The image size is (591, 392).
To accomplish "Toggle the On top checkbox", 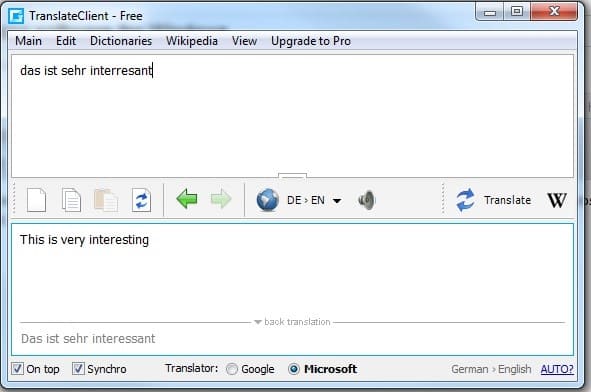I will click(x=17, y=368).
